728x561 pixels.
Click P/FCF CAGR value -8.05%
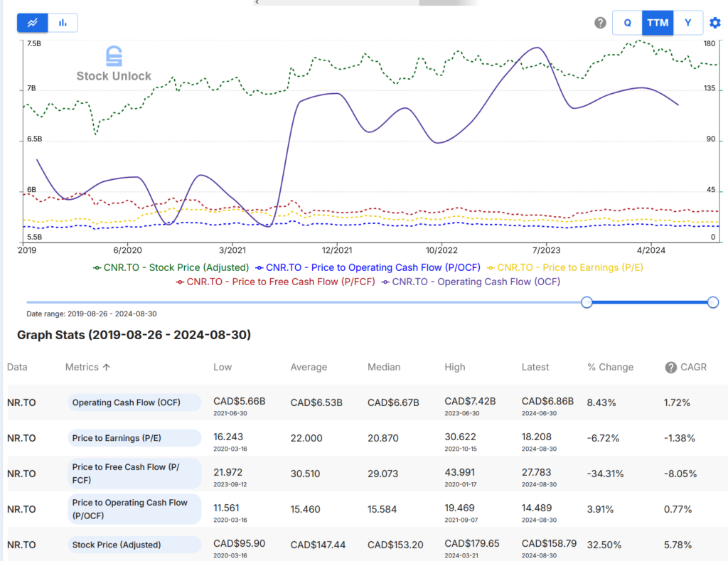tap(680, 474)
